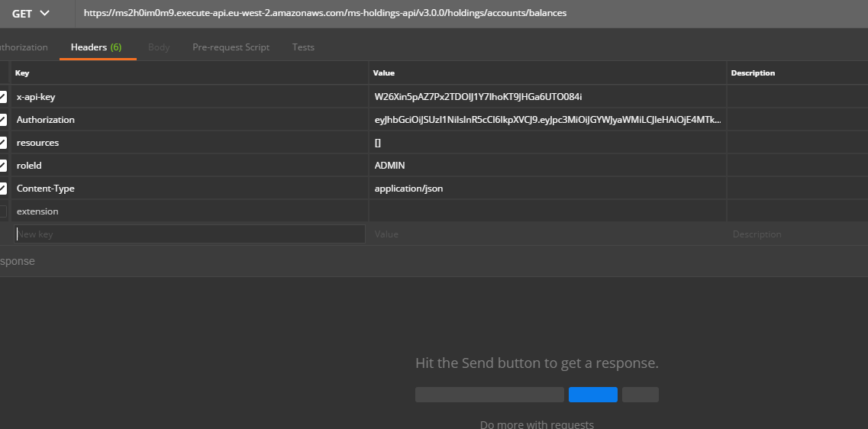
Task: Untick the roleId header checkbox
Action: pos(3,166)
